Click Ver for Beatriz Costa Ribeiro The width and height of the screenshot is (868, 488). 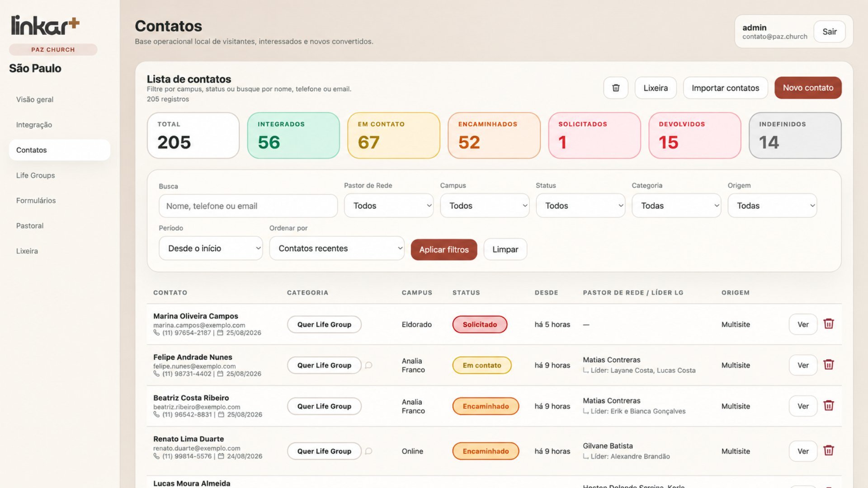coord(803,406)
